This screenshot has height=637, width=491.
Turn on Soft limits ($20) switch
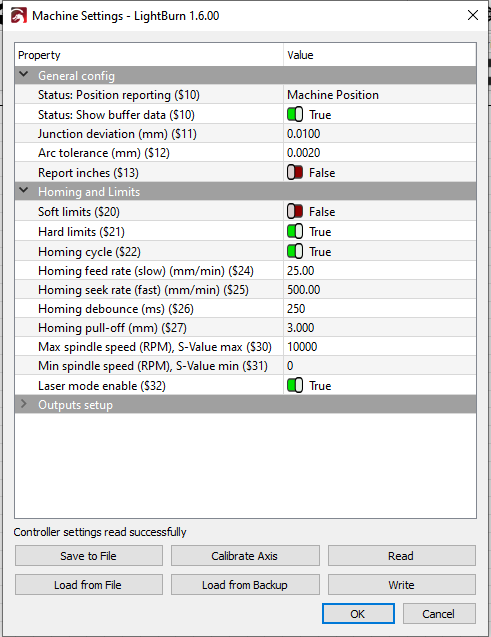[x=295, y=211]
